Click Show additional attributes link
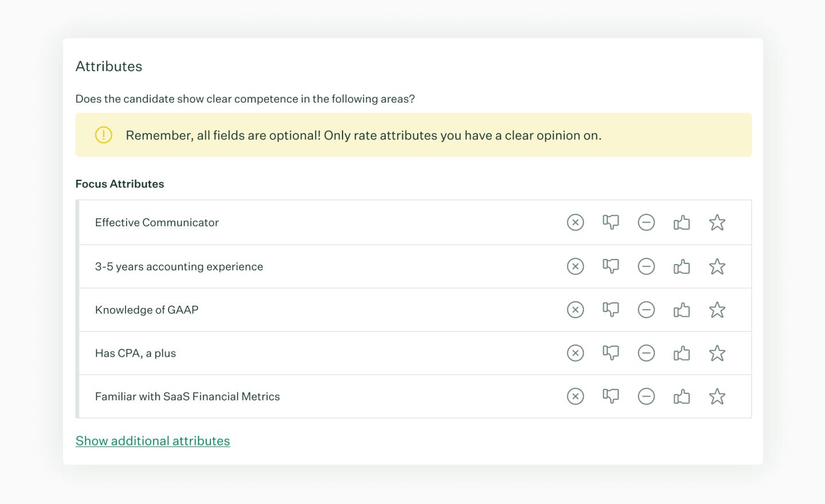The height and width of the screenshot is (504, 825). point(153,441)
